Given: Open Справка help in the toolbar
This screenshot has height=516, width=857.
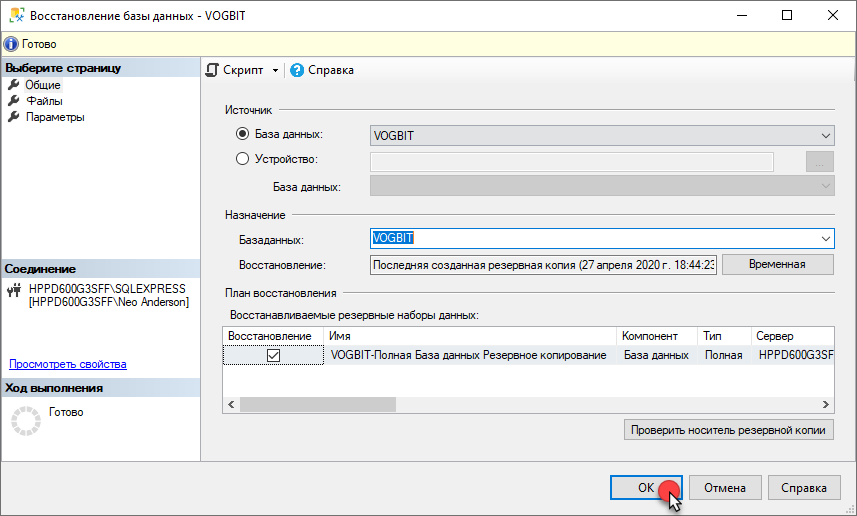Looking at the screenshot, I should click(x=322, y=70).
